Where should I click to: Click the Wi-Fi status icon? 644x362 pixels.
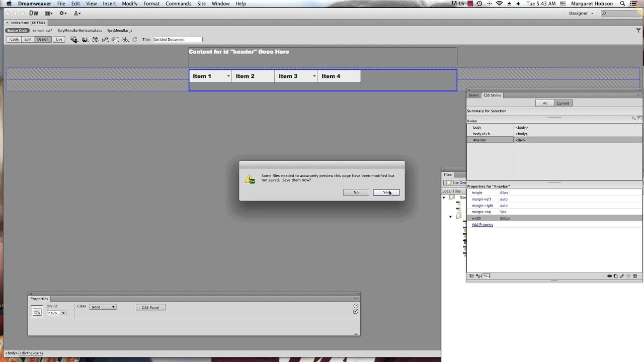pos(500,4)
